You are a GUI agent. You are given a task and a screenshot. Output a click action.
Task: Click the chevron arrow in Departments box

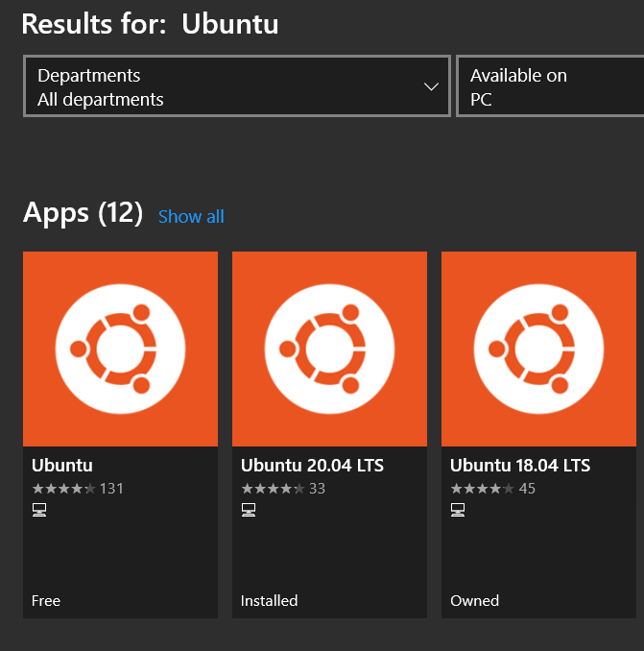431,86
